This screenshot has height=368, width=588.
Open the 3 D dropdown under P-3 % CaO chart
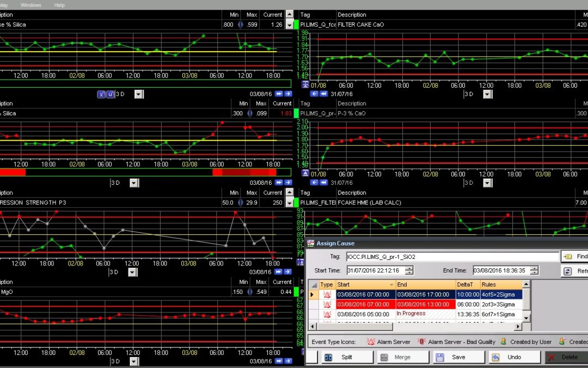click(487, 183)
